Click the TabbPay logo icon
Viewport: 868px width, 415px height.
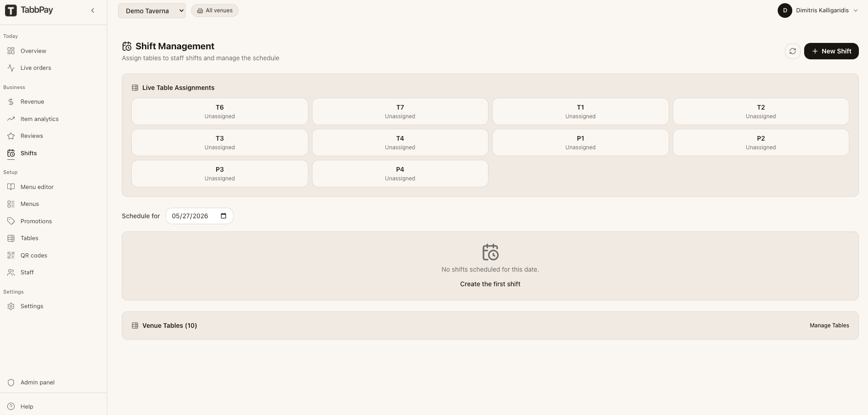click(11, 11)
